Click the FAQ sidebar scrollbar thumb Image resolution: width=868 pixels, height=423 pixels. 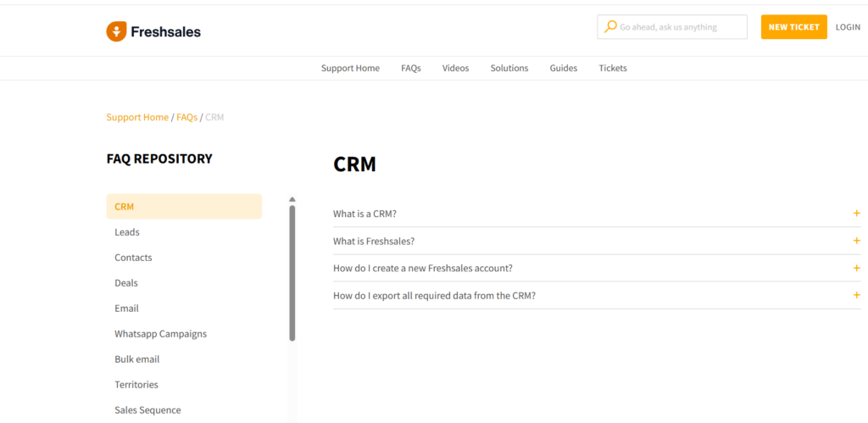pyautogui.click(x=292, y=271)
